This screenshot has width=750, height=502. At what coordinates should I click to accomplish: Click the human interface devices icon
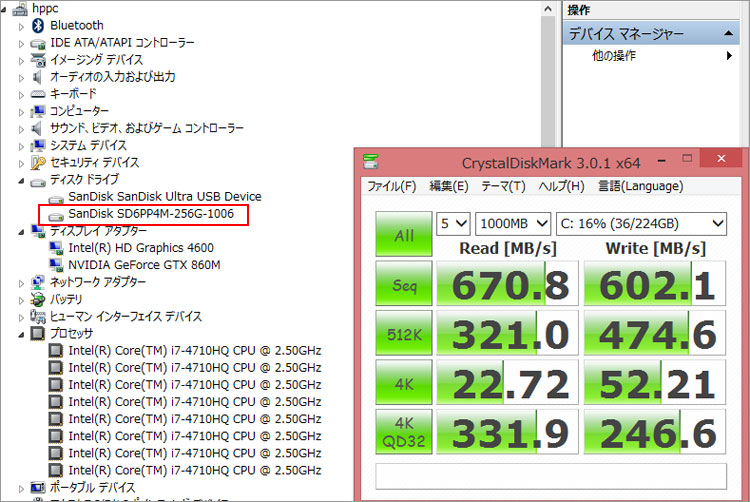click(38, 316)
